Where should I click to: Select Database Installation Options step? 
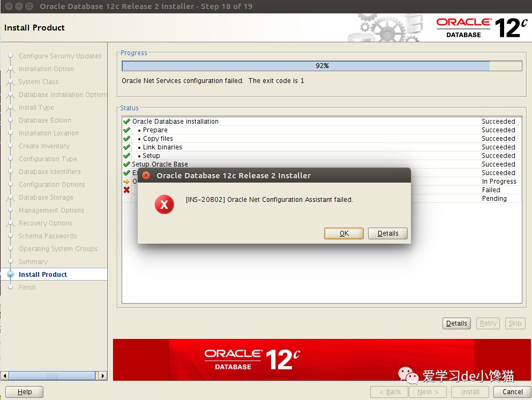[x=63, y=95]
